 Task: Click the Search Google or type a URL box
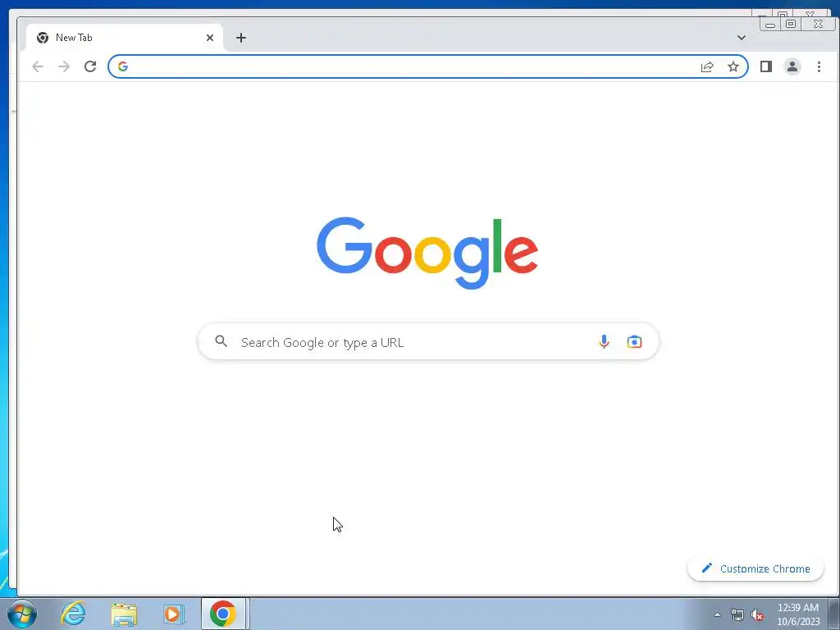428,342
